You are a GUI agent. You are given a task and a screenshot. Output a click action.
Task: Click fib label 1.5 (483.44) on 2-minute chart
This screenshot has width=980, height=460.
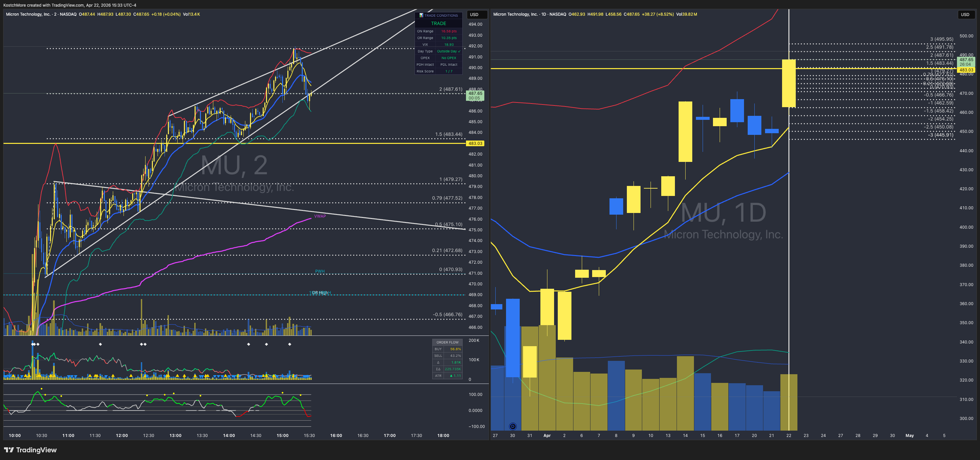[x=449, y=134]
